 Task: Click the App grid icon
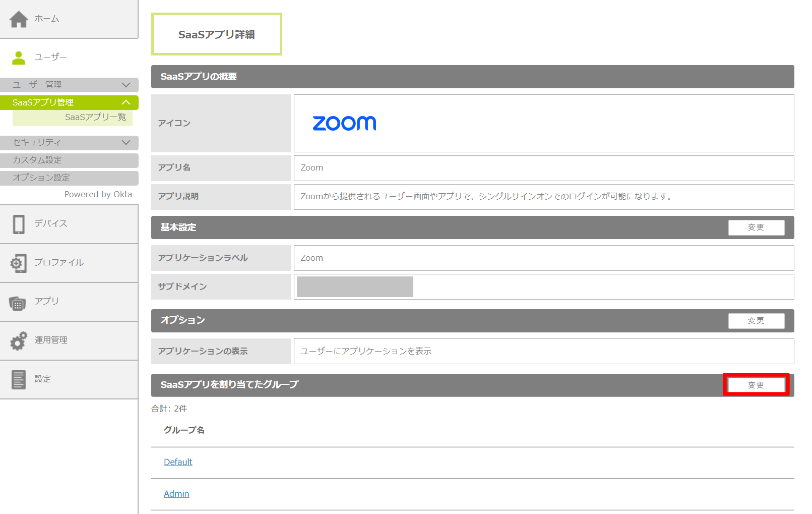click(18, 303)
